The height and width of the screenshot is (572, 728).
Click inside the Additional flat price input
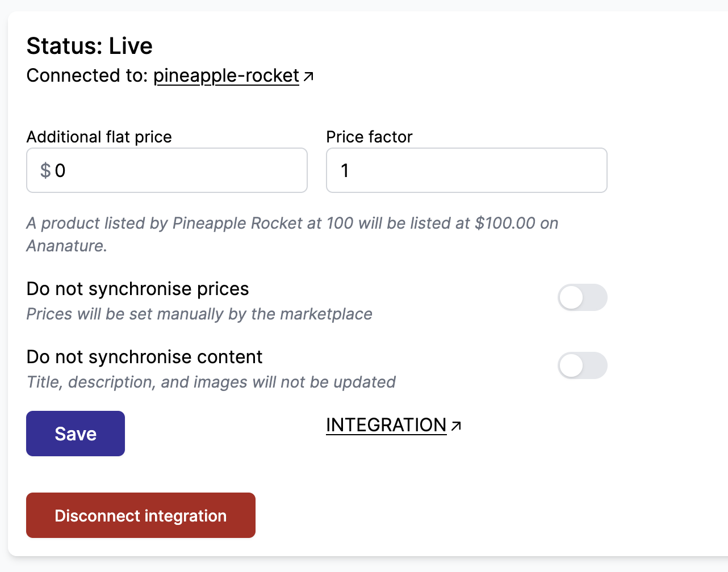166,170
